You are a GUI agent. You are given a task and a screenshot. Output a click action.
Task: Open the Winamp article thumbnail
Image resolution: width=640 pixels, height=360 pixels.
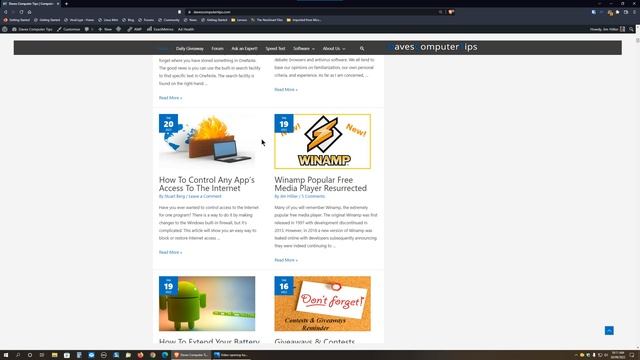pos(322,141)
